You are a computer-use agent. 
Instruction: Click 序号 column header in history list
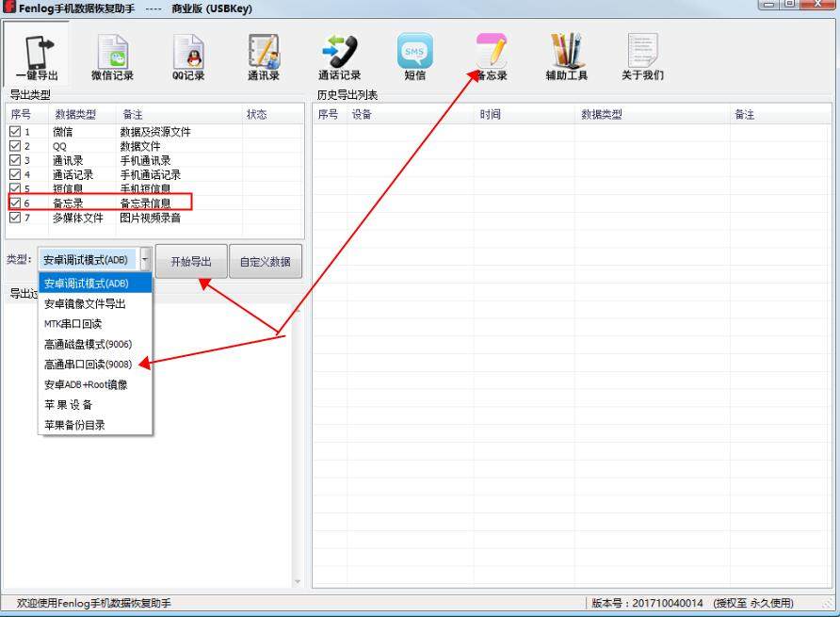330,114
